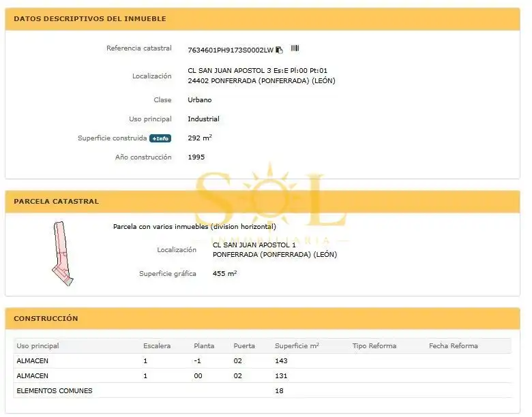Select the 'Industrial' use value
Viewport: 532px width, 417px height.
point(203,119)
